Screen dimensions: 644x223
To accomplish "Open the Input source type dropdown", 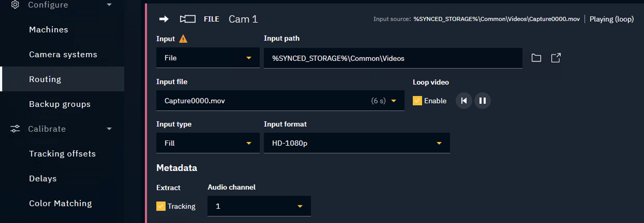I will [x=208, y=58].
